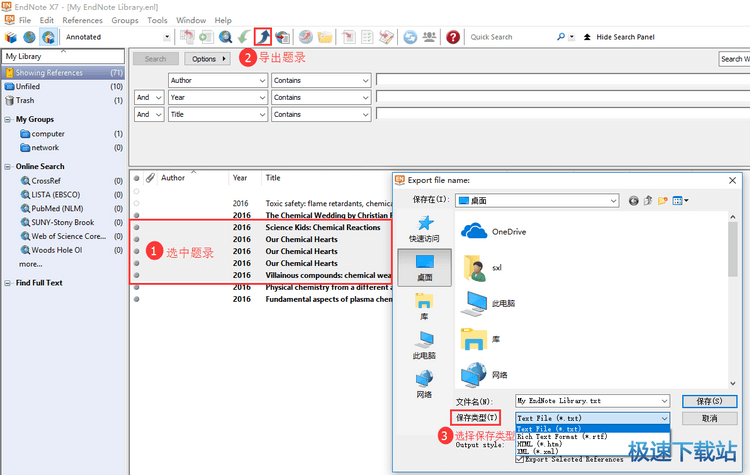Toggle Export Selected References checkbox
This screenshot has width=750, height=475.
tap(519, 459)
